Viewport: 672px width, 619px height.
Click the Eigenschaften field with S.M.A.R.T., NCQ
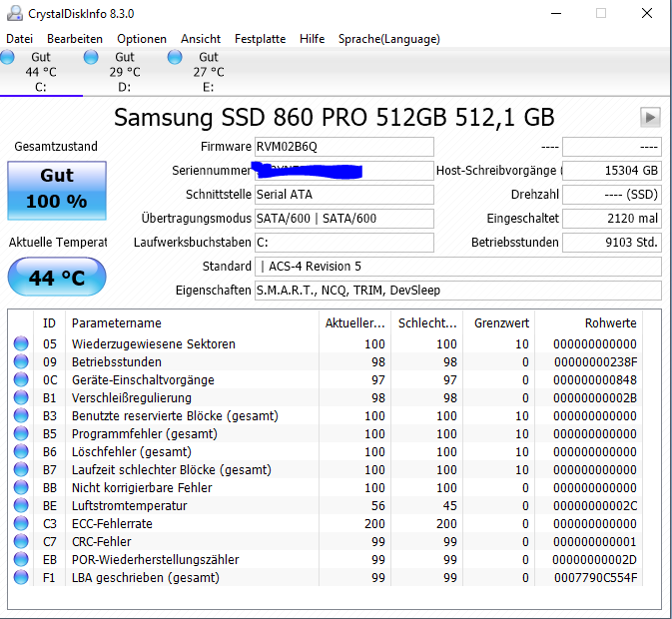point(458,291)
